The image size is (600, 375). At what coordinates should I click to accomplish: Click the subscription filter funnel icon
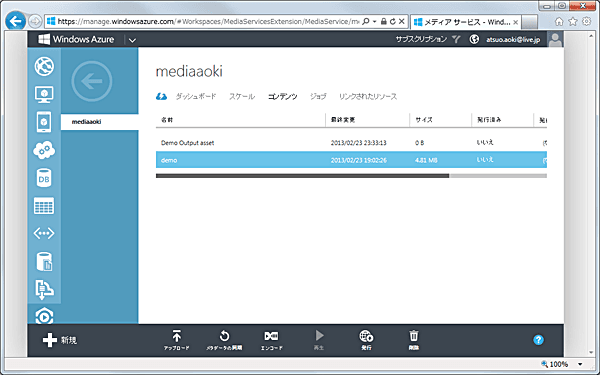456,39
